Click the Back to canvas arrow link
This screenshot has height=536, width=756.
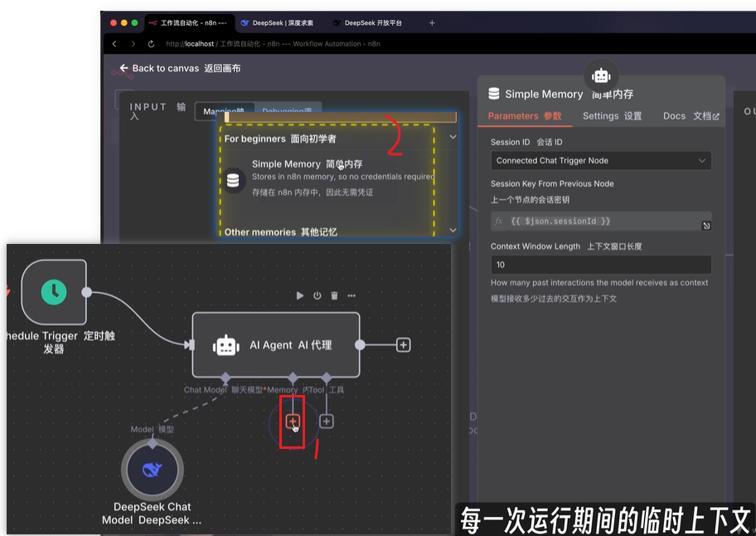[x=180, y=69]
